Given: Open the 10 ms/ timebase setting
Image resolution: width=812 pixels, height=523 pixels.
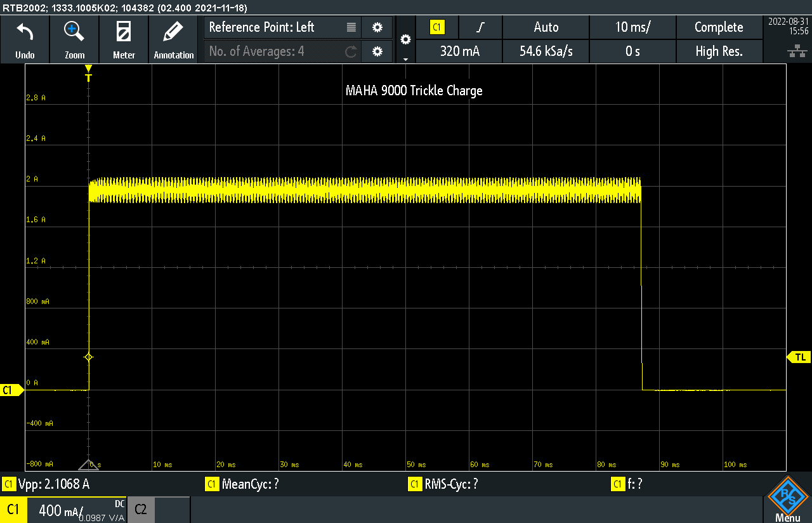Looking at the screenshot, I should pos(632,27).
